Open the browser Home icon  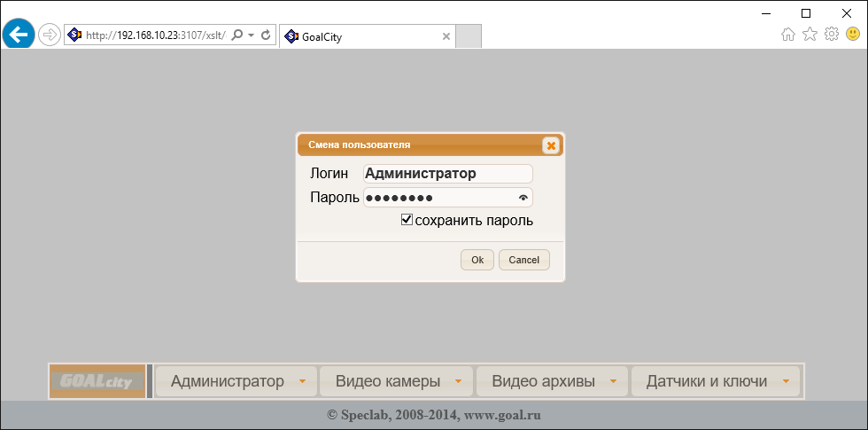788,35
